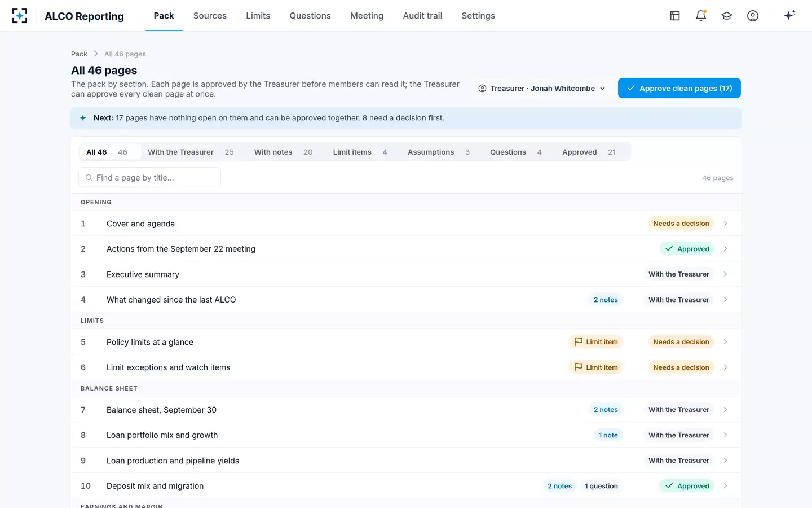Expand Balance sheet, September 30 chevron
812x508 pixels.
pos(725,410)
